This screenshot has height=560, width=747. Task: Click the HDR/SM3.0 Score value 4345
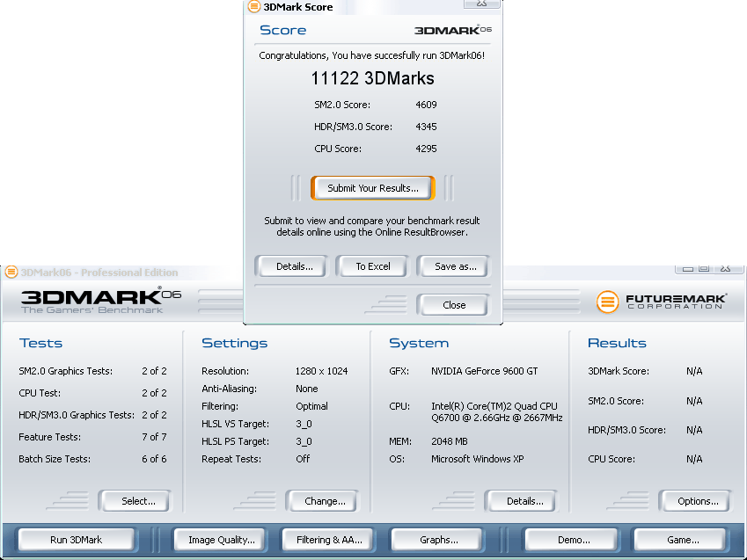(426, 127)
